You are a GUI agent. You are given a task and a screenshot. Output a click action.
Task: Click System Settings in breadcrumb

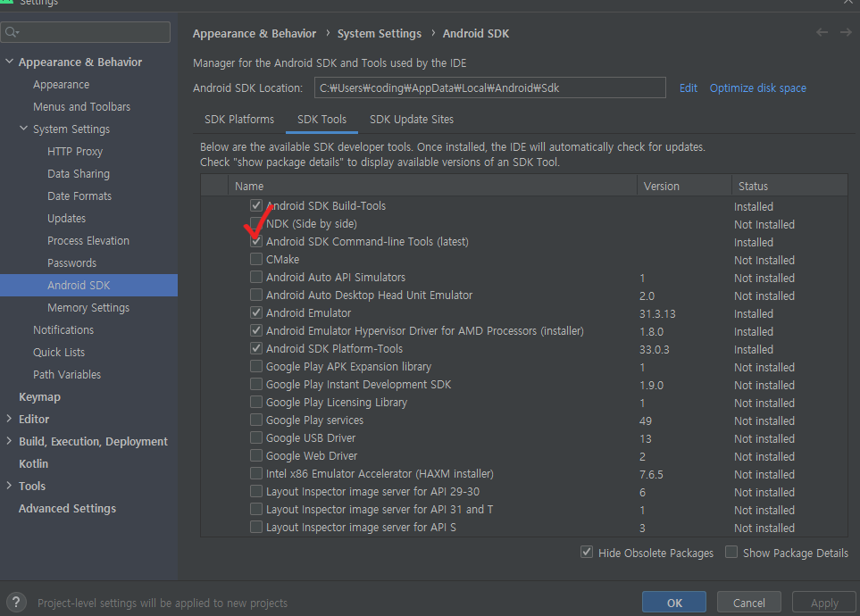pos(379,33)
